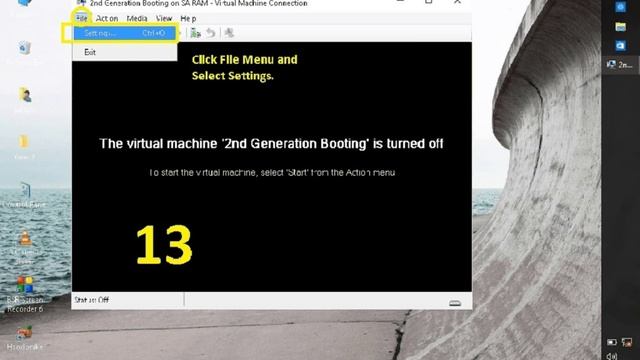Image resolution: width=640 pixels, height=360 pixels.
Task: Open the Action menu
Action: [x=107, y=18]
